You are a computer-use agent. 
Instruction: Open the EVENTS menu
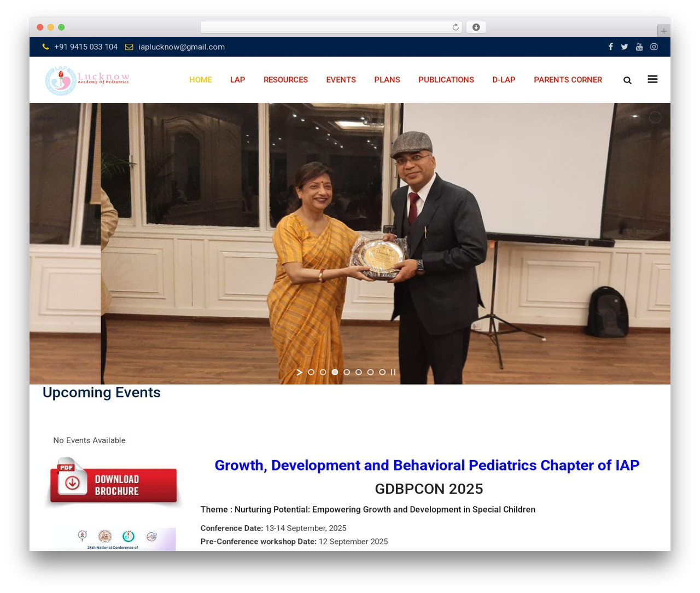[341, 80]
